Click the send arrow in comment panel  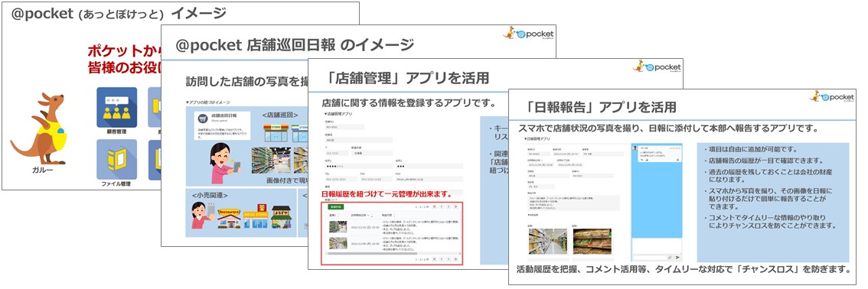point(678,257)
